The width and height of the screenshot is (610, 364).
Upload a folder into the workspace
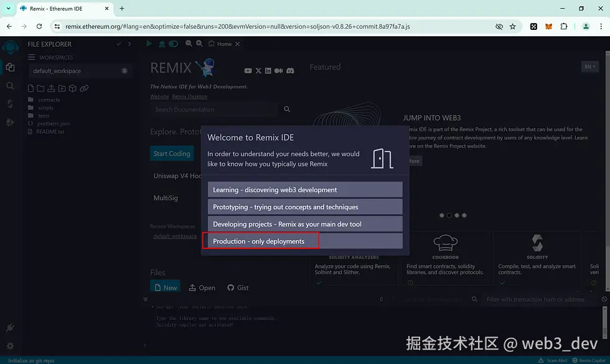[x=62, y=88]
